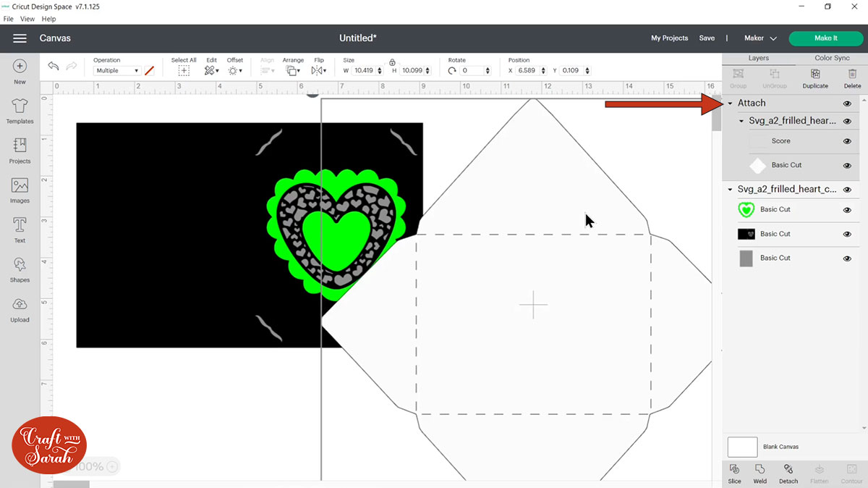Switch to the Color Sync tab
The width and height of the screenshot is (868, 488).
[832, 58]
